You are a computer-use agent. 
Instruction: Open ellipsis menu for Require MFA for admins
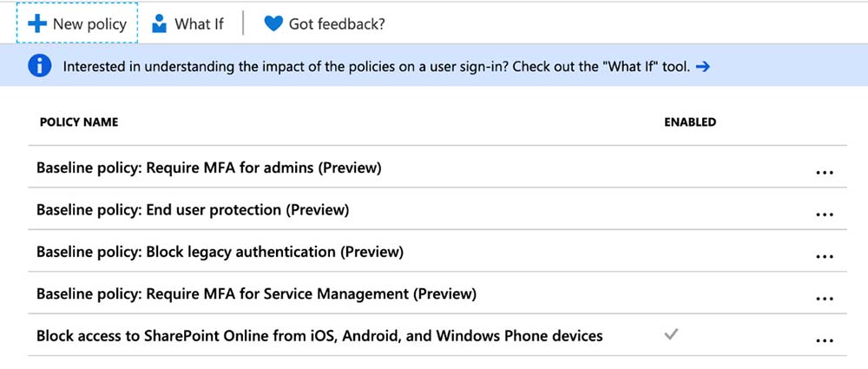click(x=825, y=173)
